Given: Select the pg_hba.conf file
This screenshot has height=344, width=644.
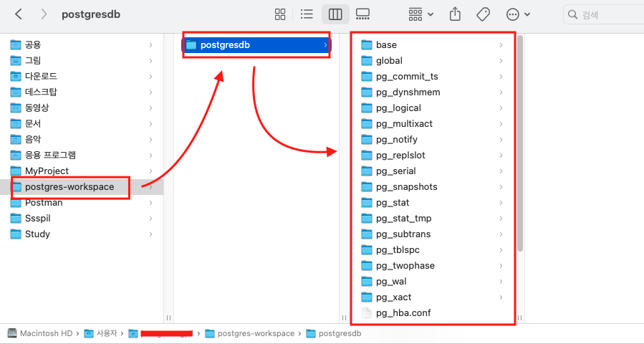Looking at the screenshot, I should coord(431,312).
